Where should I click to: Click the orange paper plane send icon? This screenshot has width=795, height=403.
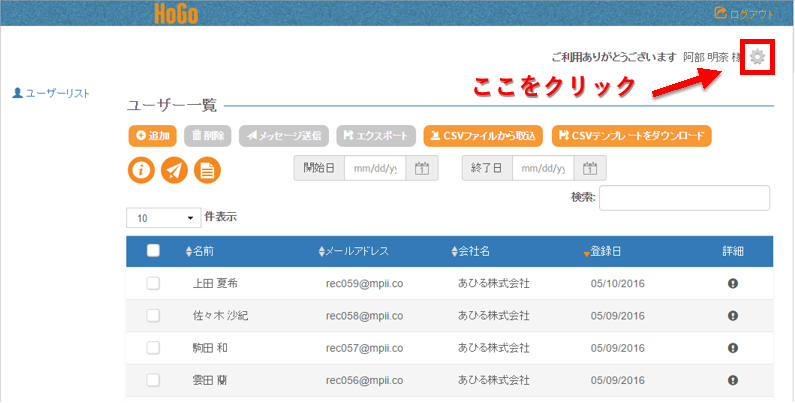174,170
